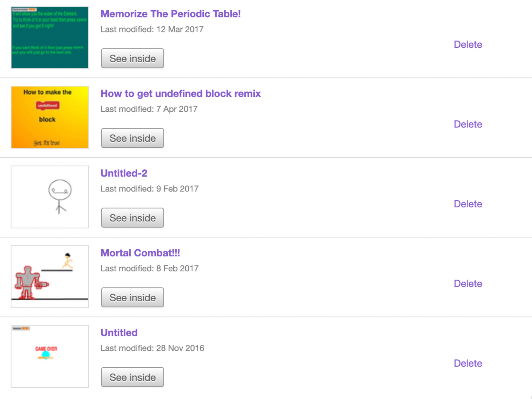The height and width of the screenshot is (399, 532).
Task: Delete the Memorize The Periodic Table! project
Action: pyautogui.click(x=468, y=44)
